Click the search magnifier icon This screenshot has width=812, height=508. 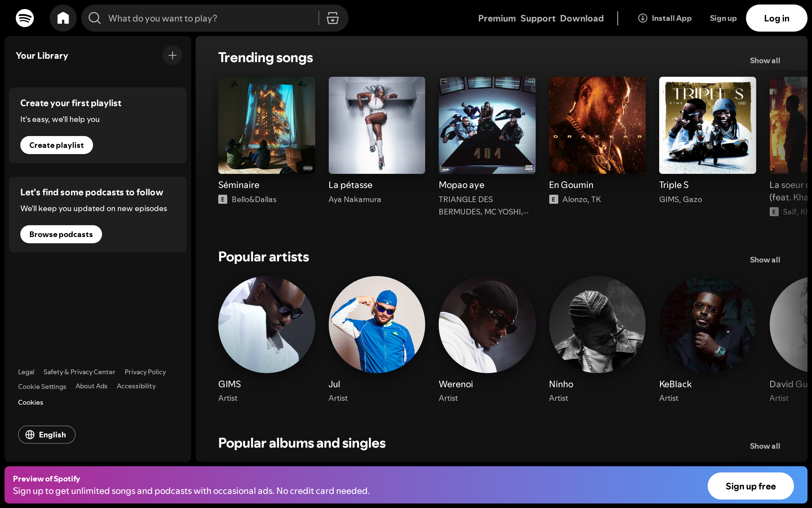[95, 18]
